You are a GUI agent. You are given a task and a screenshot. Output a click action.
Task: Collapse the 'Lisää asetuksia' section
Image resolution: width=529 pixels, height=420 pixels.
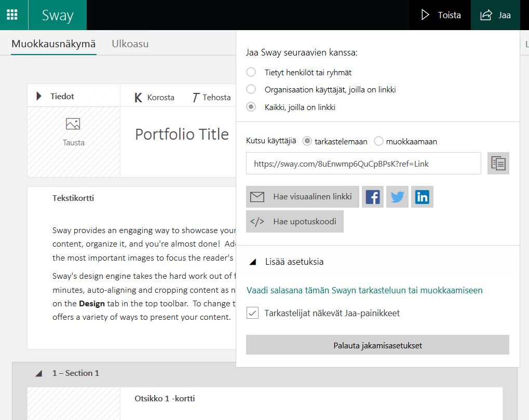point(253,262)
